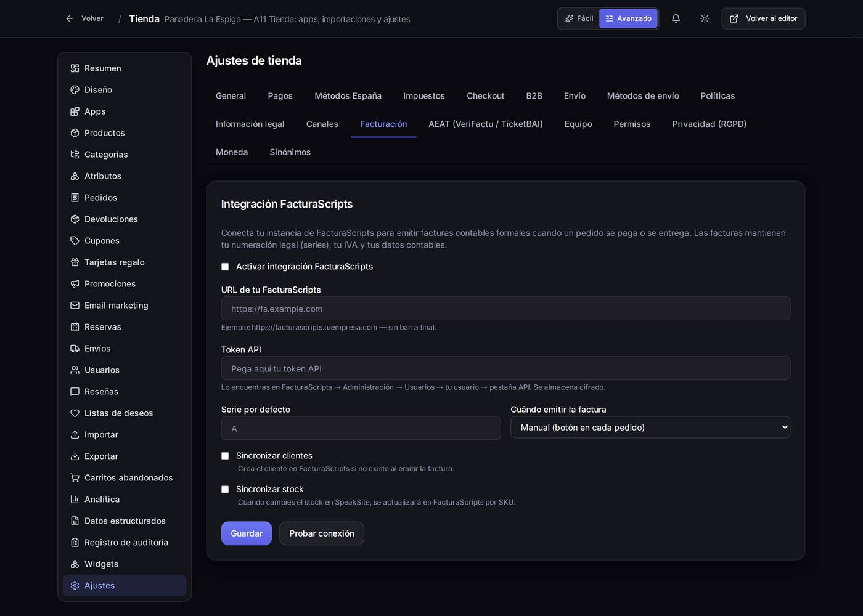Click the Guardar button
863x616 pixels.
[x=247, y=533]
